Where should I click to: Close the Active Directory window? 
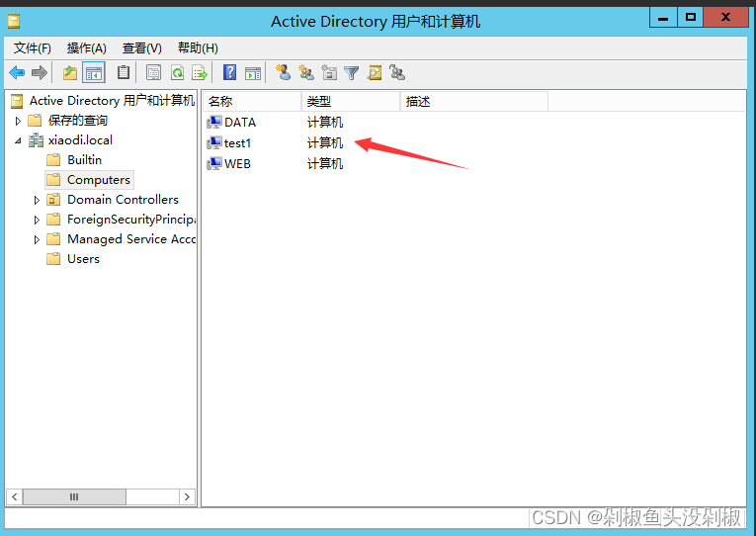click(725, 18)
